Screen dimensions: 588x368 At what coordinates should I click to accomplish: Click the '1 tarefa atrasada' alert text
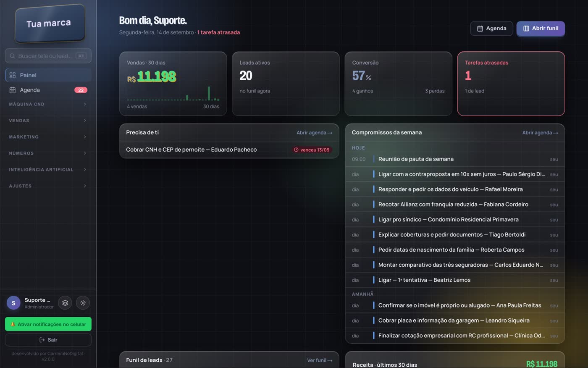218,32
